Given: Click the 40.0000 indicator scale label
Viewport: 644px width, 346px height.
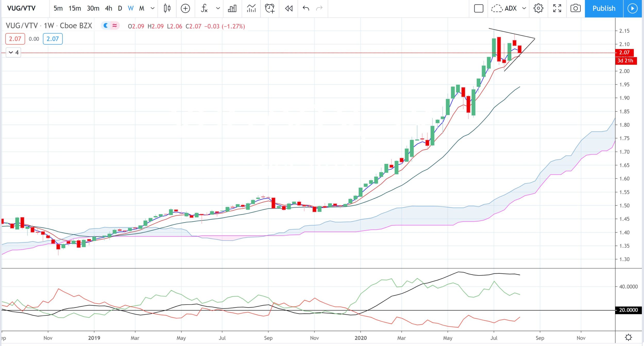Looking at the screenshot, I should (629, 287).
